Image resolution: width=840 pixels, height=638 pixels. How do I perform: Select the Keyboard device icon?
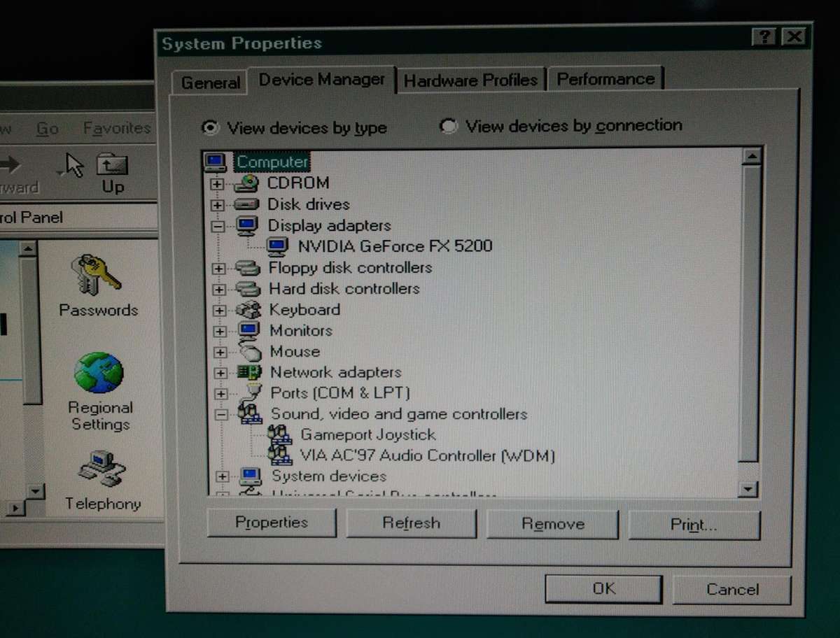pos(246,309)
